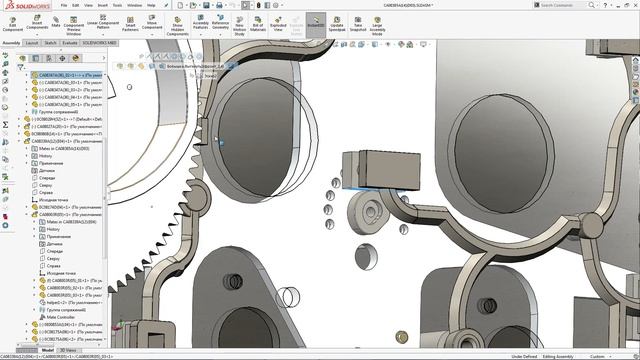This screenshot has height=360, width=640.
Task: Open Assembly Features tool
Action: (x=200, y=22)
